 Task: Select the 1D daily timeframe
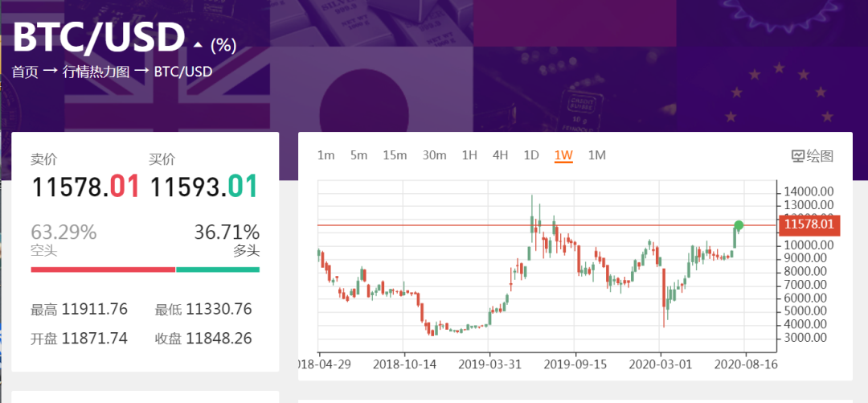pos(530,155)
